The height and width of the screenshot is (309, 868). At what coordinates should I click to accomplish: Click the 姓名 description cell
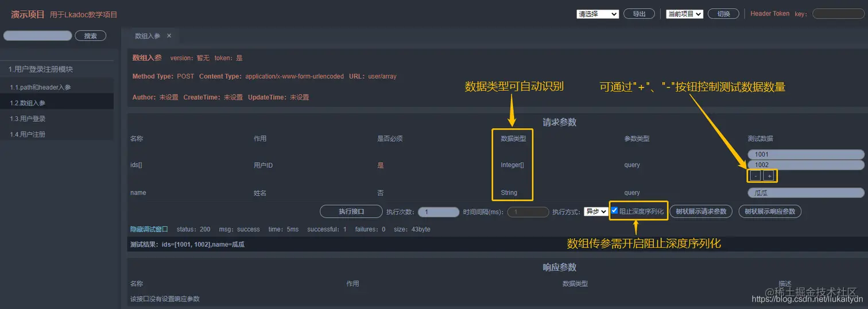coord(260,192)
